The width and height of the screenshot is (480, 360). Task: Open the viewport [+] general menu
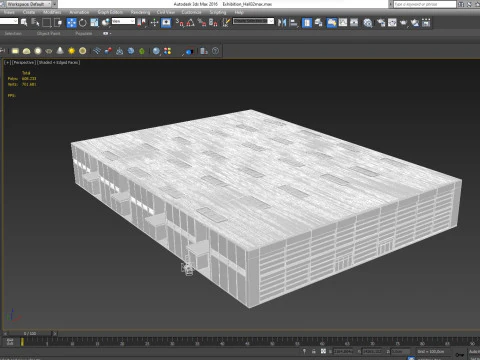click(7, 62)
